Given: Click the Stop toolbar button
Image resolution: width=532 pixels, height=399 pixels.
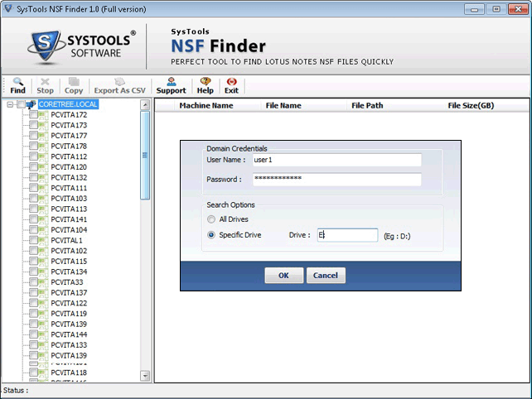Looking at the screenshot, I should 45,86.
